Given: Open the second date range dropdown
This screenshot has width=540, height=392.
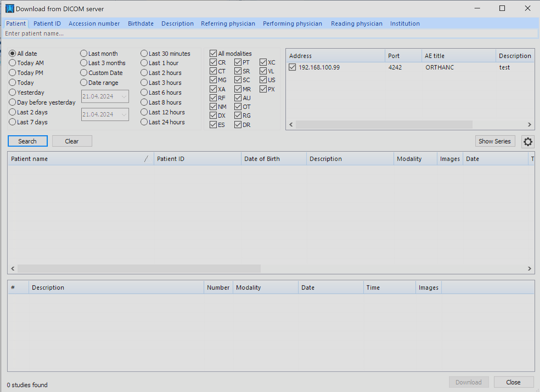Looking at the screenshot, I should pos(124,114).
